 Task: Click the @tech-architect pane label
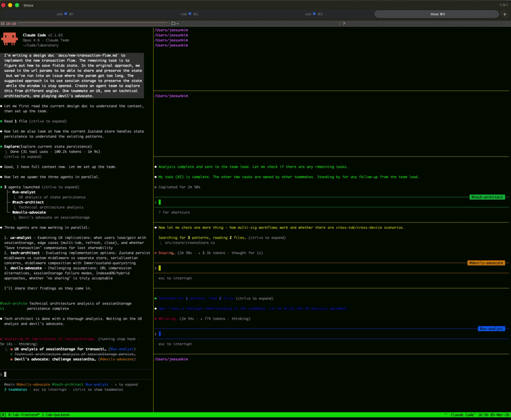tap(487, 197)
